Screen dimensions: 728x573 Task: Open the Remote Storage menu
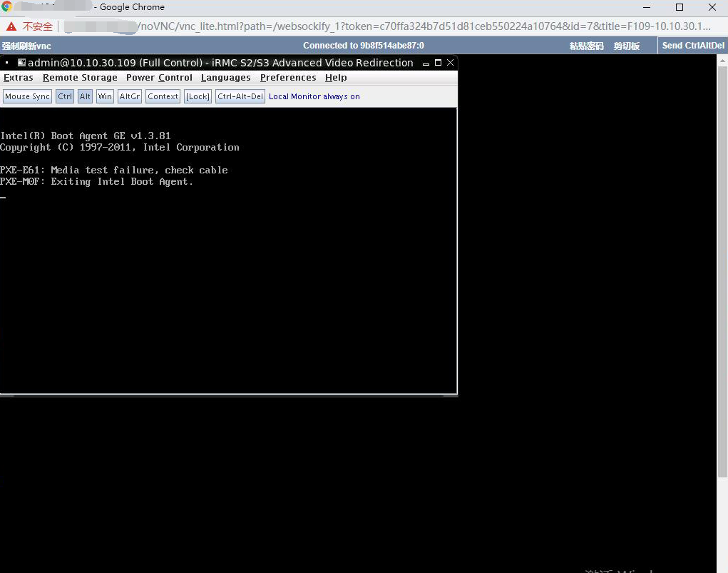click(80, 78)
